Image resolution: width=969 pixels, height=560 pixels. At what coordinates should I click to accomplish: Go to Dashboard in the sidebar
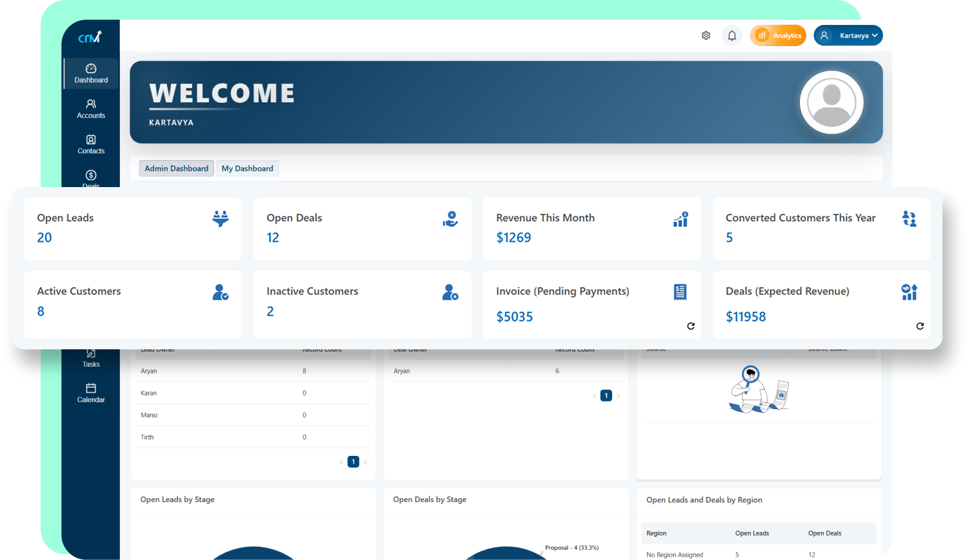tap(91, 74)
